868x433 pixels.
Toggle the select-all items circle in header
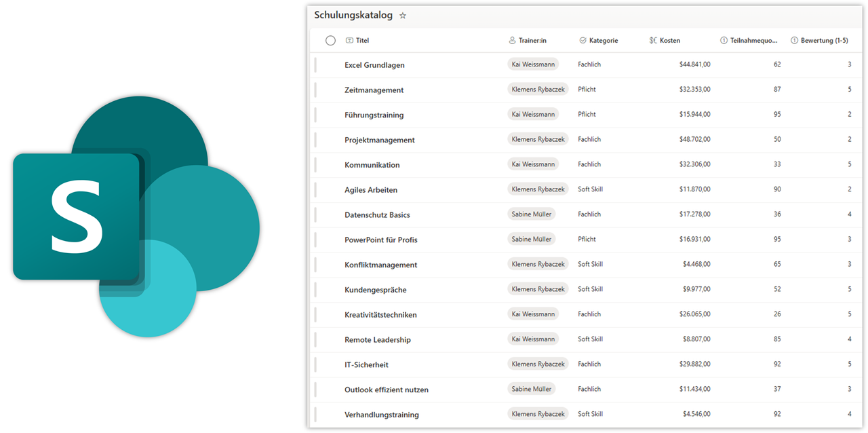click(x=330, y=41)
